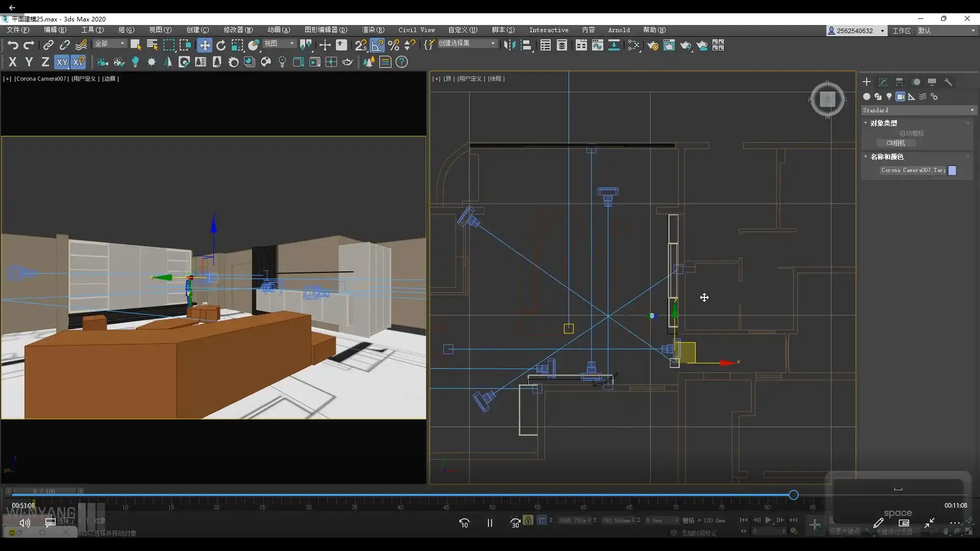Screen dimensions: 980x551
Task: Select the Move tool in main toolbar
Action: 204,45
